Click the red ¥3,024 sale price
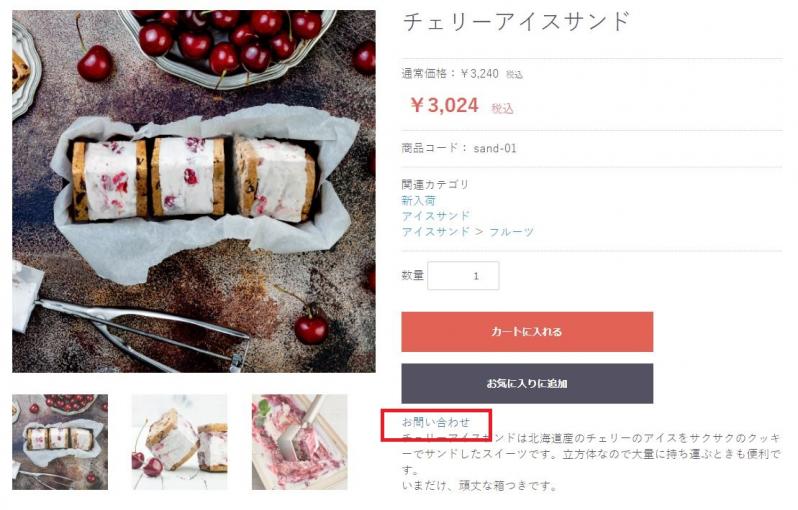 click(x=445, y=105)
